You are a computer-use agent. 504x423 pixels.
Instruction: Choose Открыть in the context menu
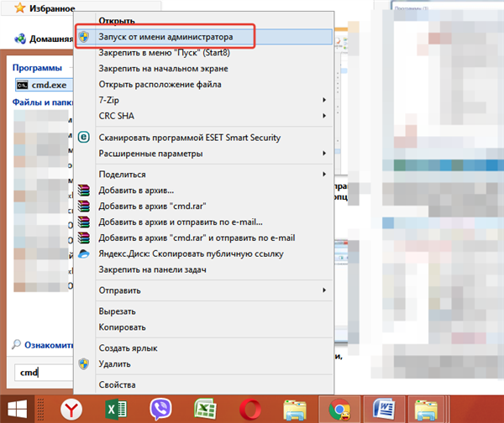(x=204, y=20)
